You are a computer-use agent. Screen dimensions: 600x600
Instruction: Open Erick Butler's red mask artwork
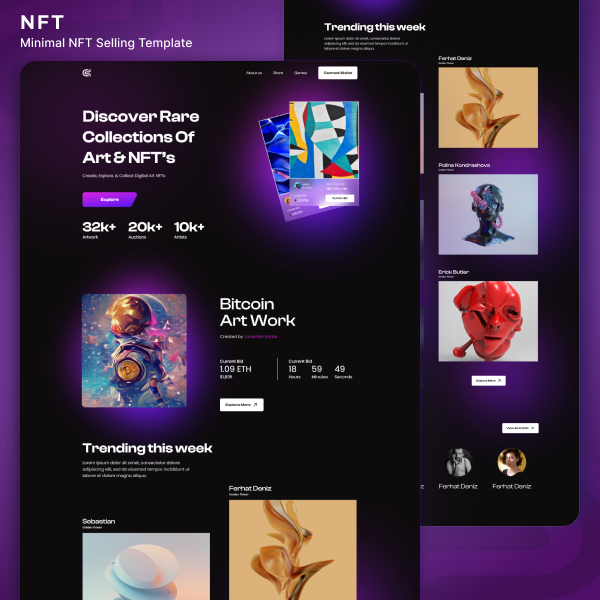pyautogui.click(x=488, y=321)
